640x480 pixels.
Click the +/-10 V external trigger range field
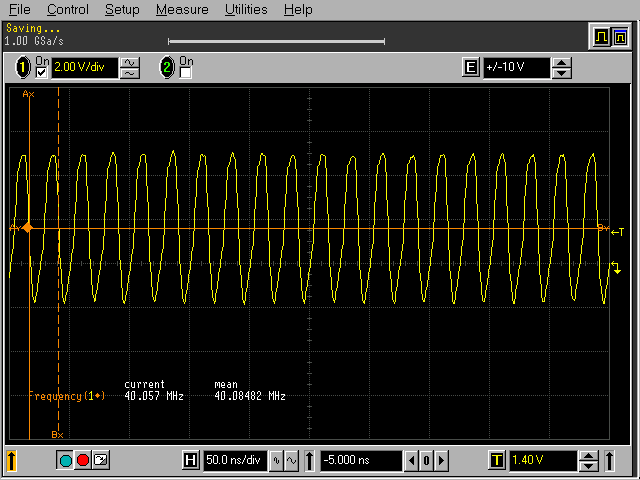pyautogui.click(x=516, y=67)
